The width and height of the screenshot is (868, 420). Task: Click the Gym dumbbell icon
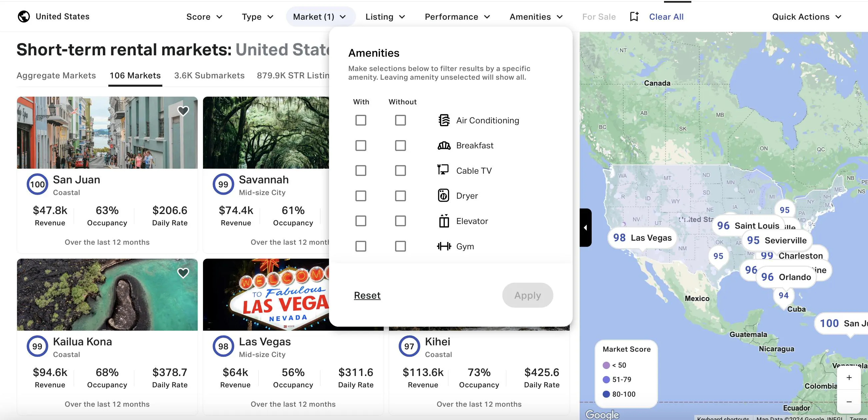[x=444, y=246]
